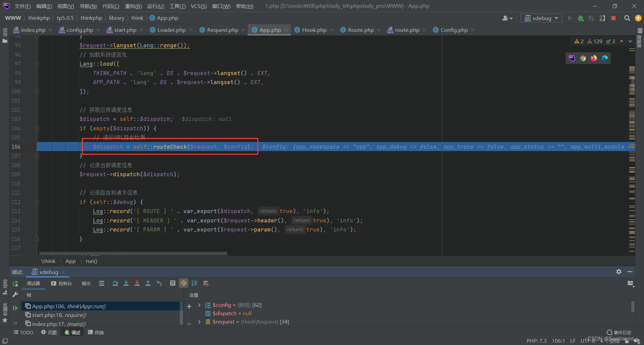644x345 pixels.
Task: Switch to the Route.php editor tab
Action: (361, 30)
